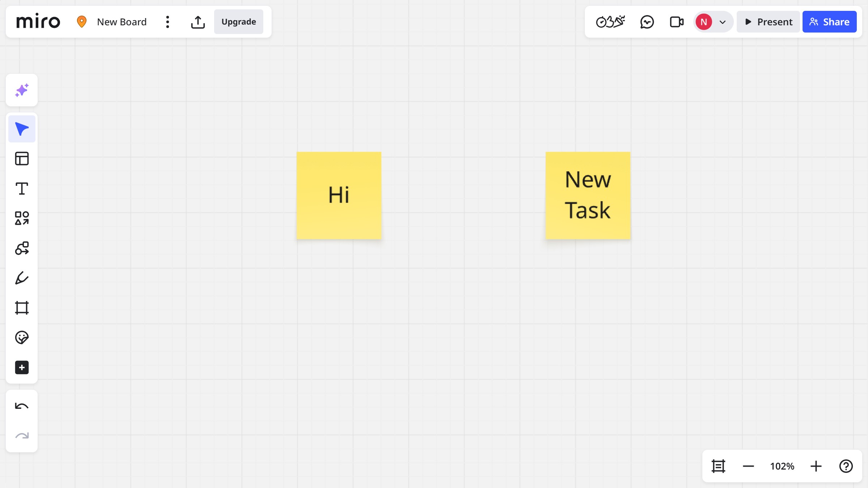868x488 pixels.
Task: Open the Shapes tool
Action: click(x=22, y=218)
